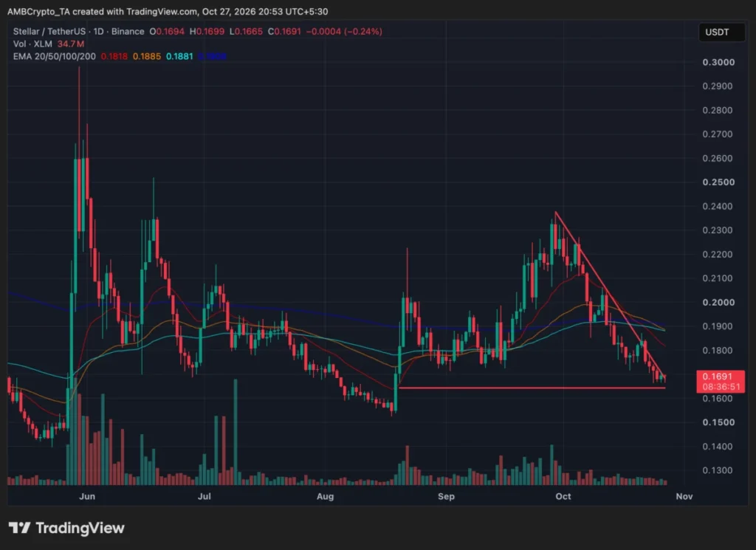The image size is (756, 550).
Task: Click the 0.2200 price axis label
Action: tap(718, 254)
